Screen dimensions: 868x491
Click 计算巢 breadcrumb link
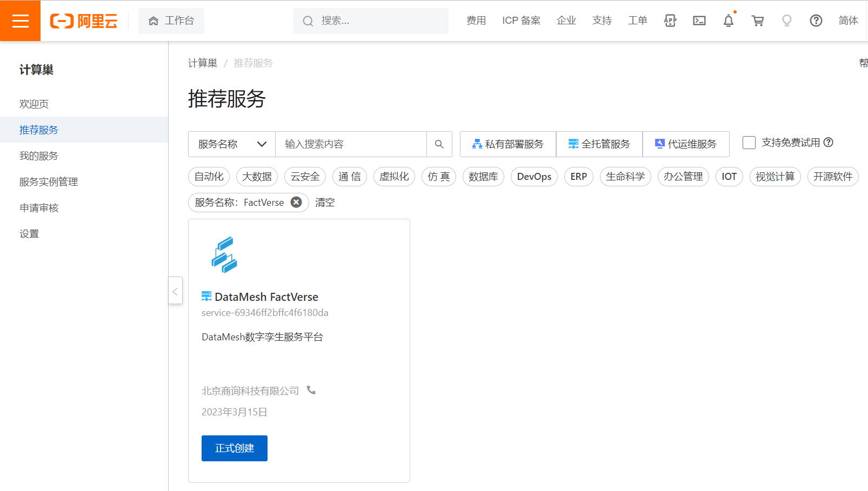click(203, 63)
